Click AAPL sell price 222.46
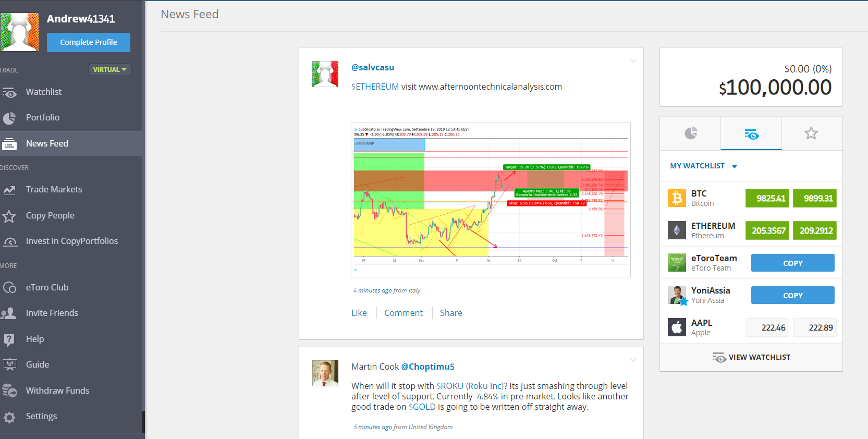 (x=767, y=327)
